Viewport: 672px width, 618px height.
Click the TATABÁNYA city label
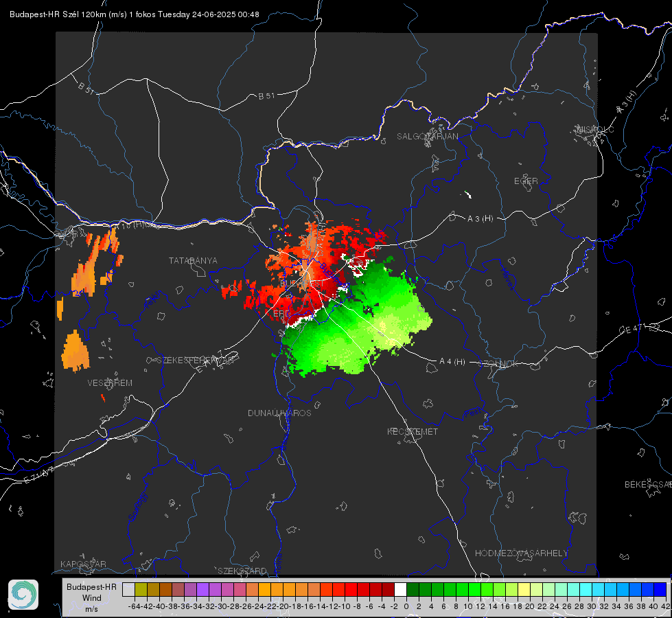tap(193, 260)
